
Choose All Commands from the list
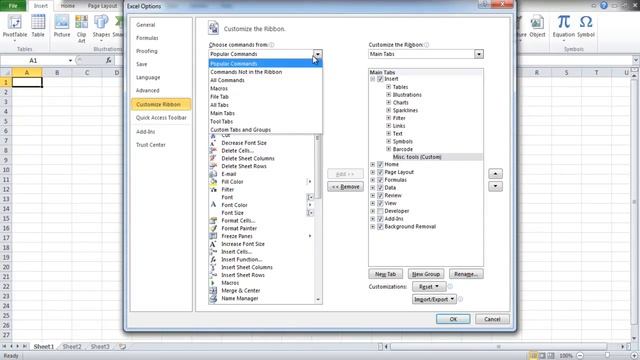coord(227,80)
